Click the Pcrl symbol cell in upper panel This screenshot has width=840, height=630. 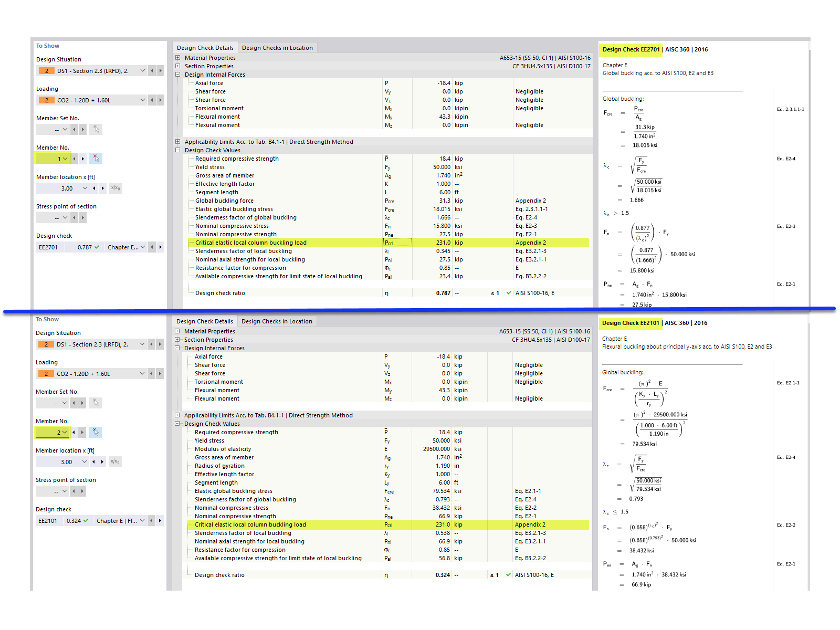tap(397, 243)
